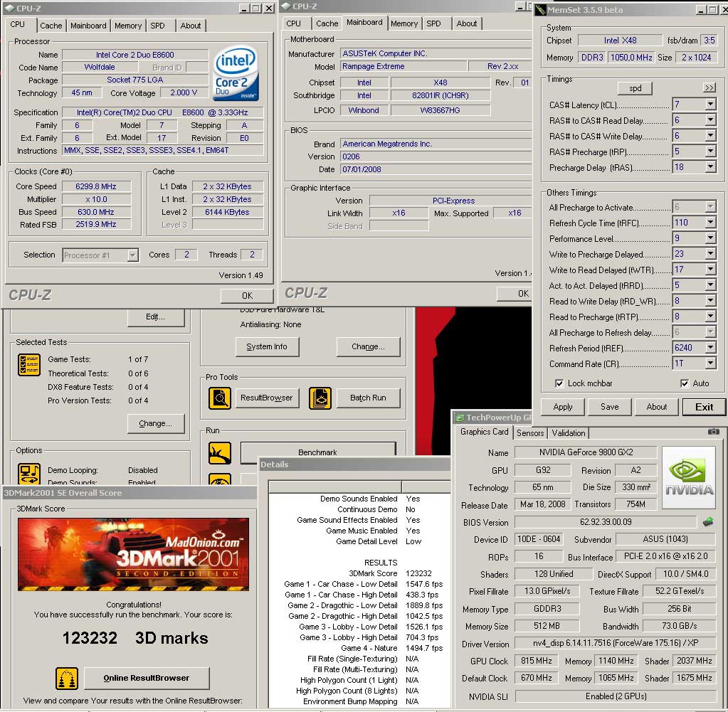Click the spd button in MemSet
The height and width of the screenshot is (712, 728).
[635, 88]
